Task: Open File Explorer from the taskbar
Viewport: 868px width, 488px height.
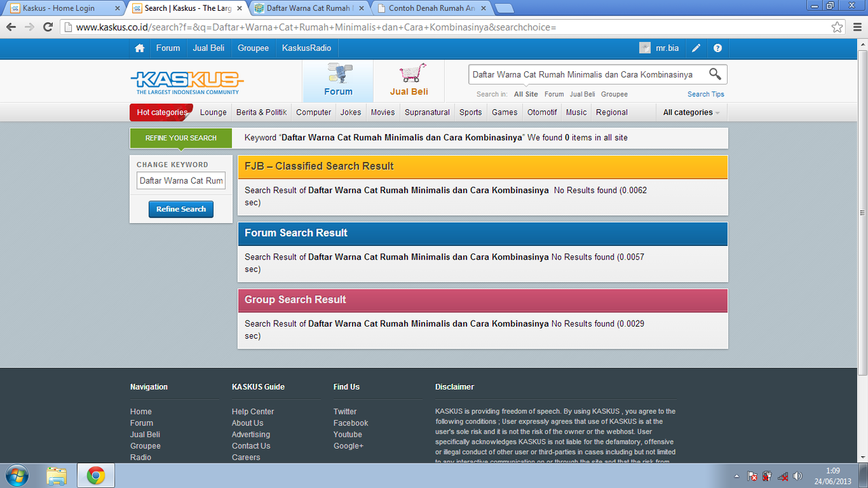Action: (x=57, y=476)
